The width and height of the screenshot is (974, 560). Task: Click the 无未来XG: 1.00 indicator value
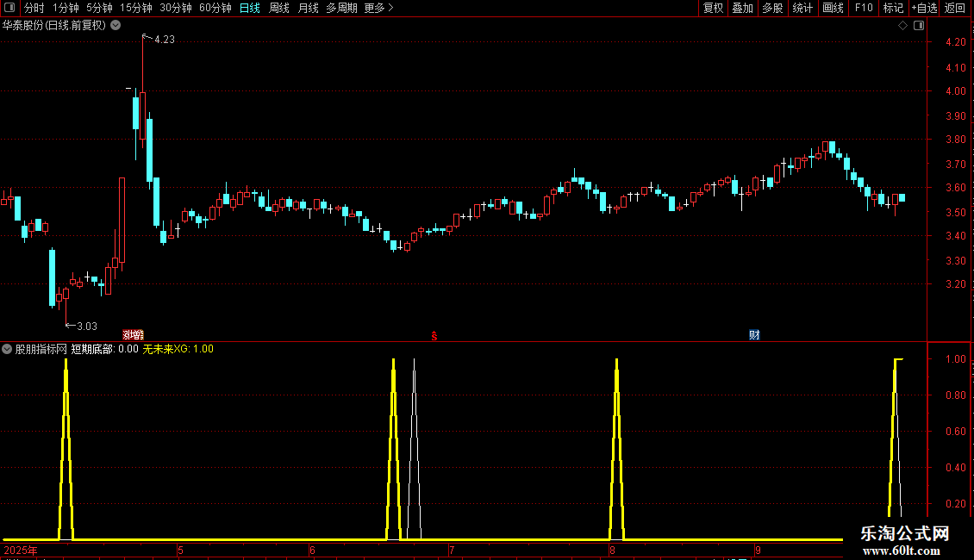coord(178,349)
